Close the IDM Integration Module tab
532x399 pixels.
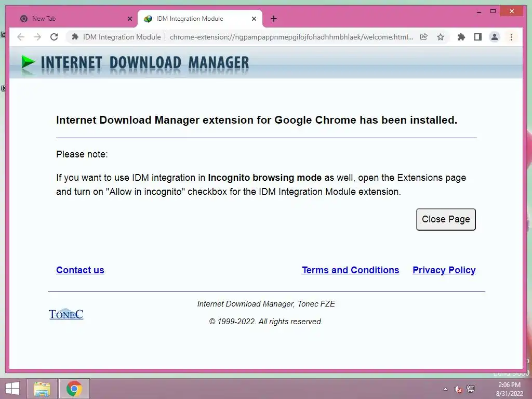[254, 19]
